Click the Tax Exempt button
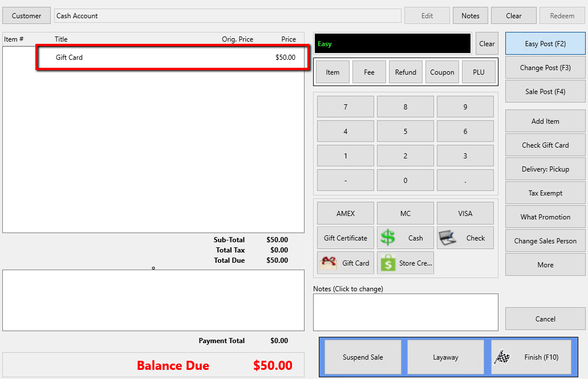588x379 pixels. pyautogui.click(x=545, y=193)
